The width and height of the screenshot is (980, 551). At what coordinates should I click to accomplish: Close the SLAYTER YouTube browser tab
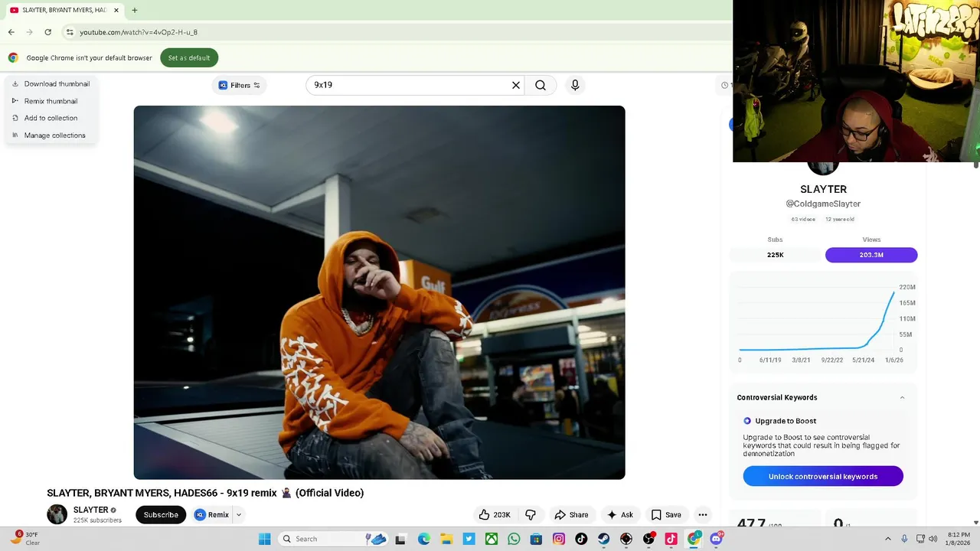pyautogui.click(x=116, y=10)
